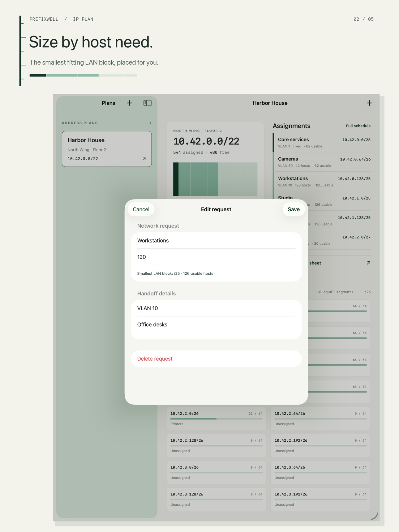Select the Workstations row in the Assignments list
Screen dimensions: 399x532
coord(322,182)
